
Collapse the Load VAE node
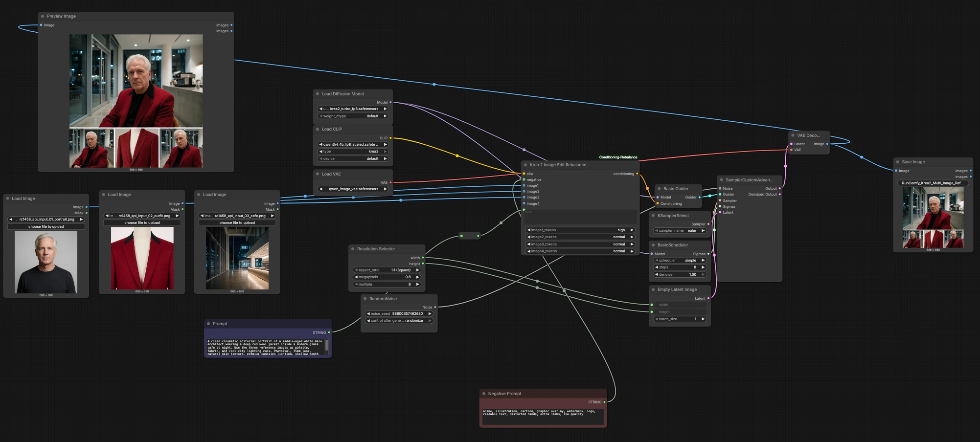pos(318,174)
